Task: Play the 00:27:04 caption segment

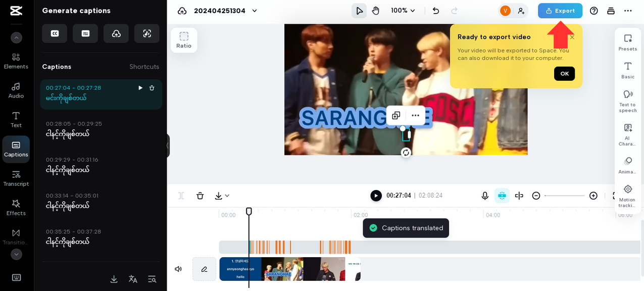Action: click(140, 88)
